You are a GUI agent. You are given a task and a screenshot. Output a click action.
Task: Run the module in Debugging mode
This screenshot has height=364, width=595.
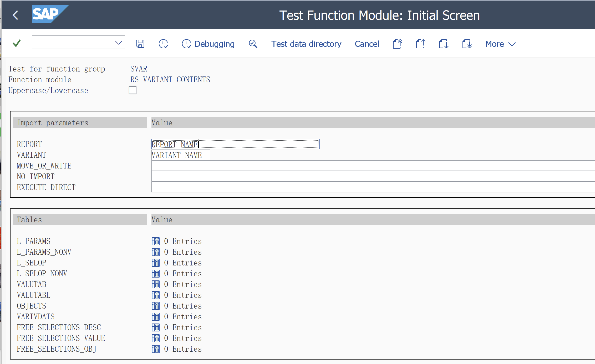pyautogui.click(x=208, y=44)
